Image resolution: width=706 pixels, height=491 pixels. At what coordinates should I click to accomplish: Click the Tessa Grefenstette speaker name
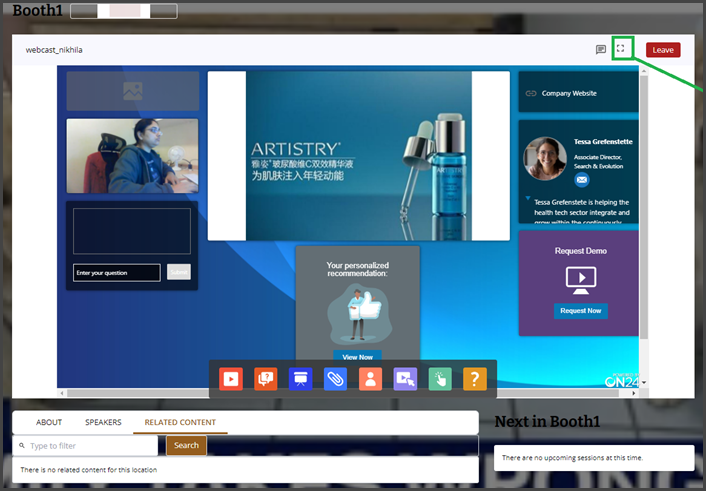pos(603,141)
